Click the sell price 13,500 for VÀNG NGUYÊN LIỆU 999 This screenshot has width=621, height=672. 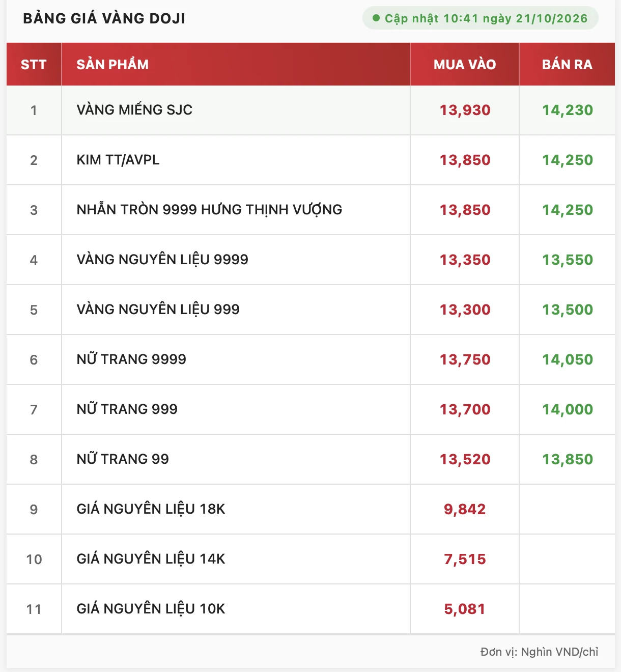coord(568,310)
